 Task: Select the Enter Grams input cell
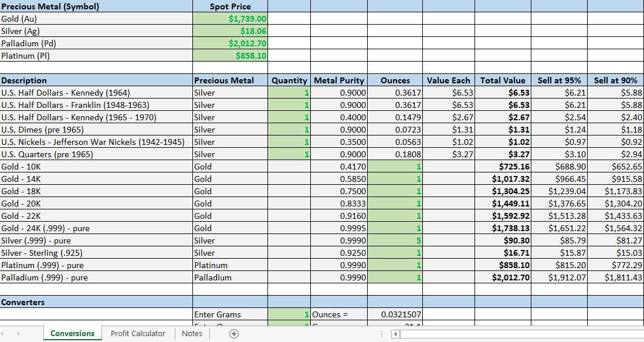click(290, 314)
